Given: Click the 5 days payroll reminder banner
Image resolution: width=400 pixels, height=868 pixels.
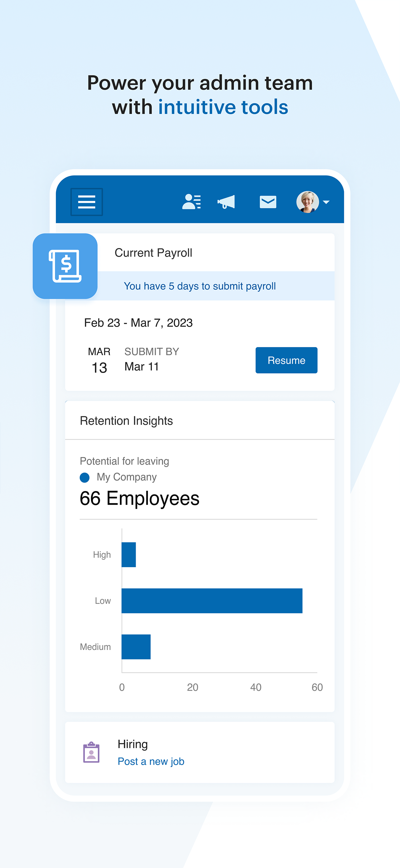Looking at the screenshot, I should [200, 286].
